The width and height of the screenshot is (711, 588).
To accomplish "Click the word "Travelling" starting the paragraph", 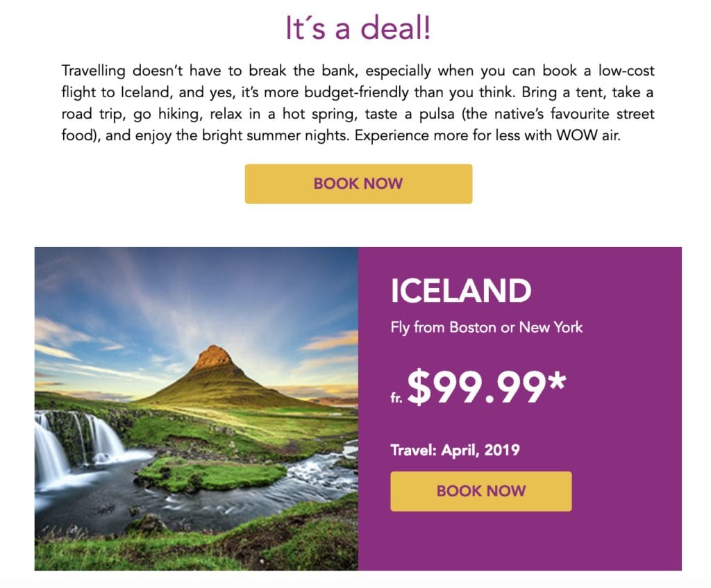I will point(94,71).
